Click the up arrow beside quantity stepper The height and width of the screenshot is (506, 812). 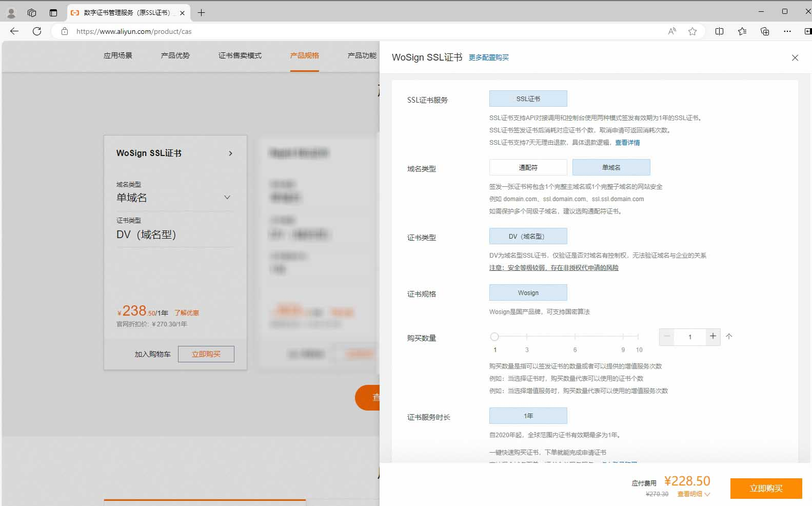729,337
